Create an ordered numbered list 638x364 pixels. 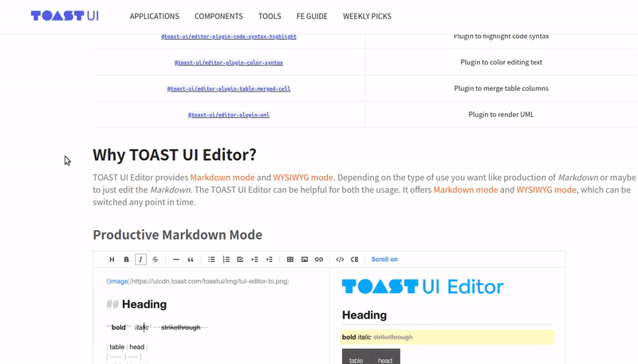(226, 260)
